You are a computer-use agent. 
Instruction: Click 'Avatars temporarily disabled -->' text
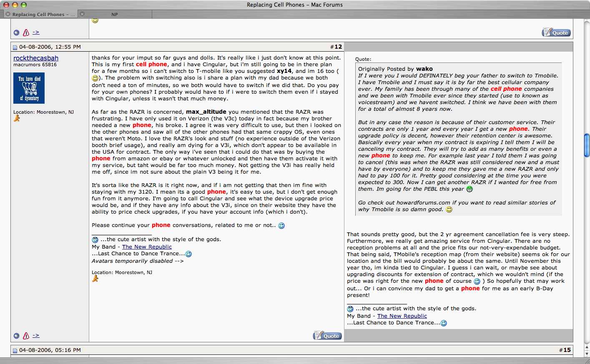tap(138, 261)
